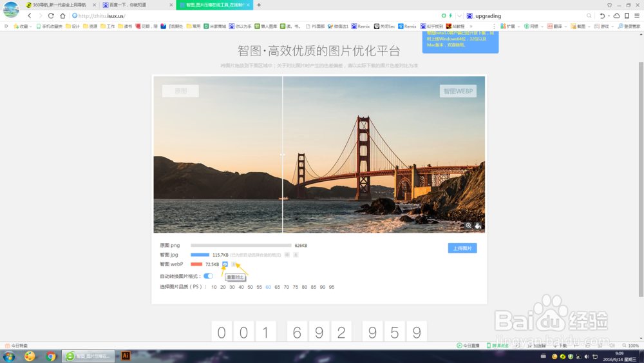Open the Windows Start button

[x=9, y=356]
